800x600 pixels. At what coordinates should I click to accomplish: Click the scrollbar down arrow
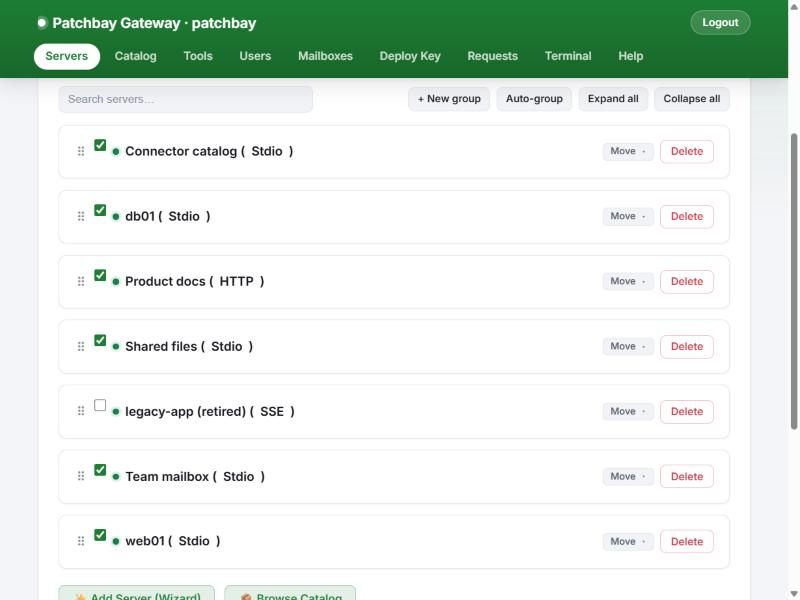click(x=794, y=594)
